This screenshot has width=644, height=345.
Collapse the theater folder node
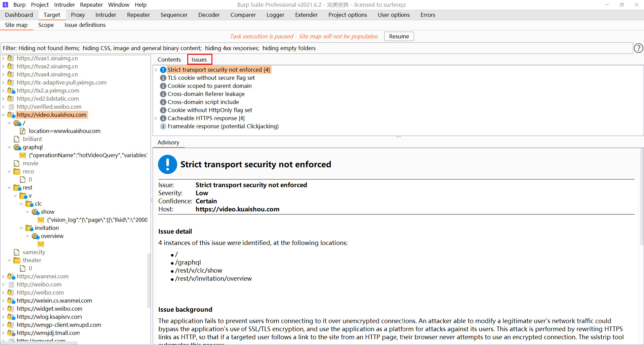(9, 260)
